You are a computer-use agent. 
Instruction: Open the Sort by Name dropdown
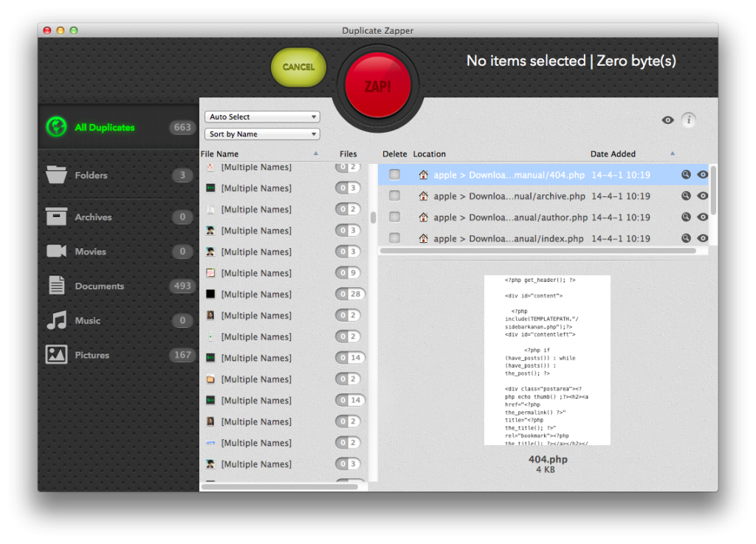click(x=262, y=134)
